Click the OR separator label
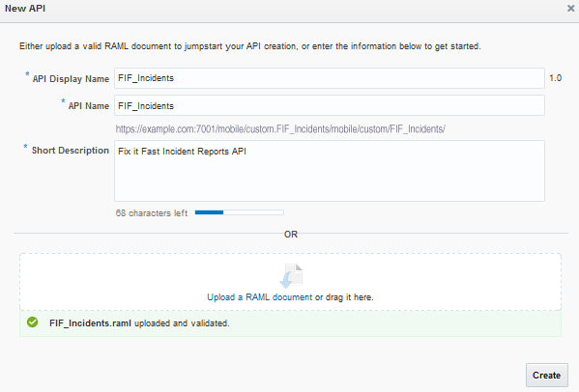The width and height of the screenshot is (579, 392). [x=291, y=235]
